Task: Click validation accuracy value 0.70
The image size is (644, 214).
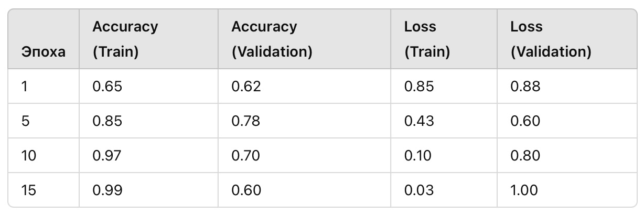Action: pyautogui.click(x=246, y=155)
